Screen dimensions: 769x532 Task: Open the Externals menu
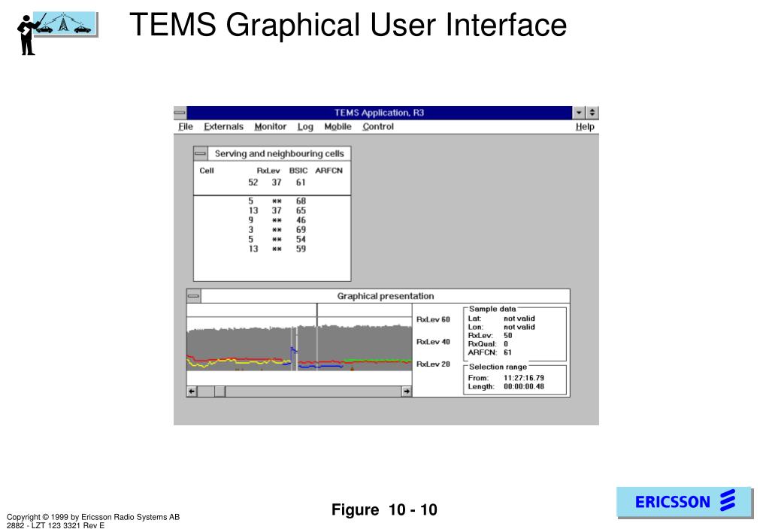(x=224, y=126)
